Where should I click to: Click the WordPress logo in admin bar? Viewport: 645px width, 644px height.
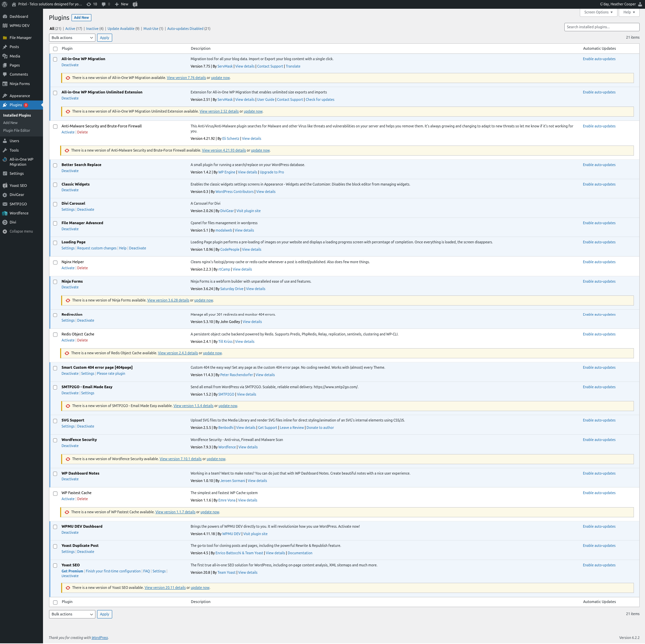[5, 4]
